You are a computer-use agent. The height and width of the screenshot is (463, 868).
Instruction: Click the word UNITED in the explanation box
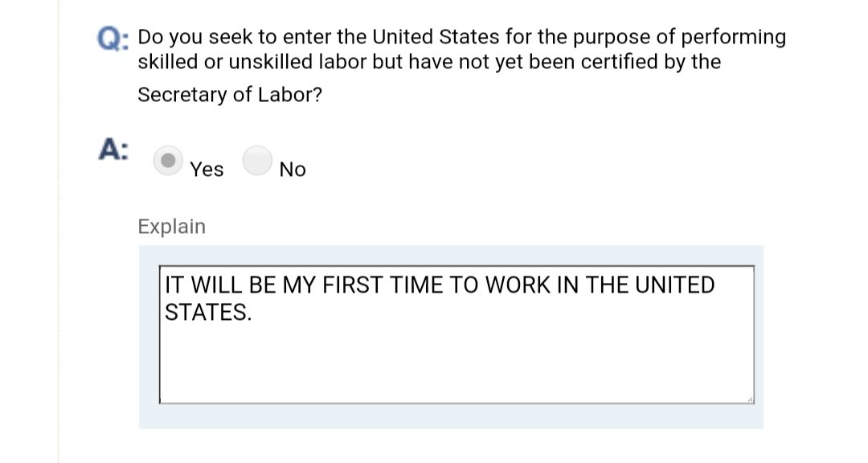point(675,285)
